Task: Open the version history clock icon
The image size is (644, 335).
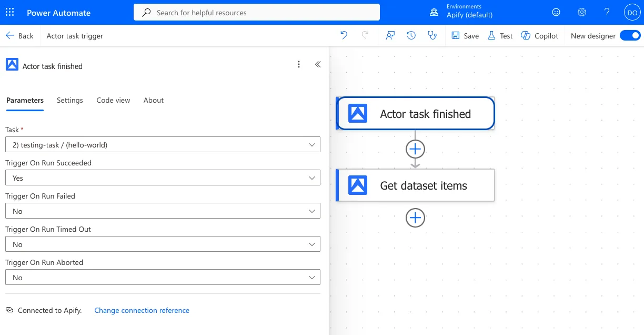Action: [x=411, y=35]
